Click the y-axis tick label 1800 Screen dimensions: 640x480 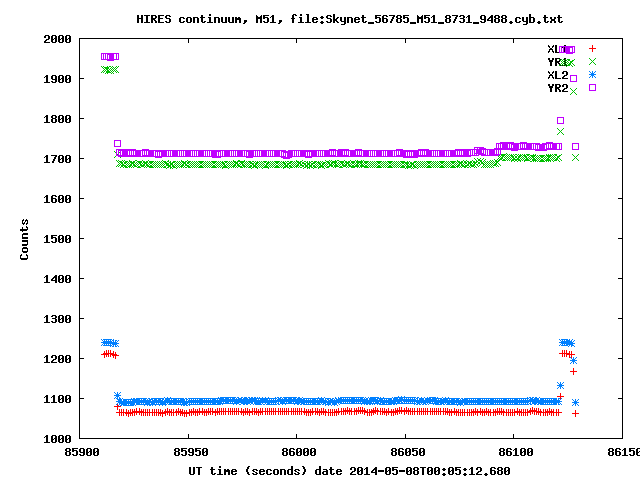57,119
